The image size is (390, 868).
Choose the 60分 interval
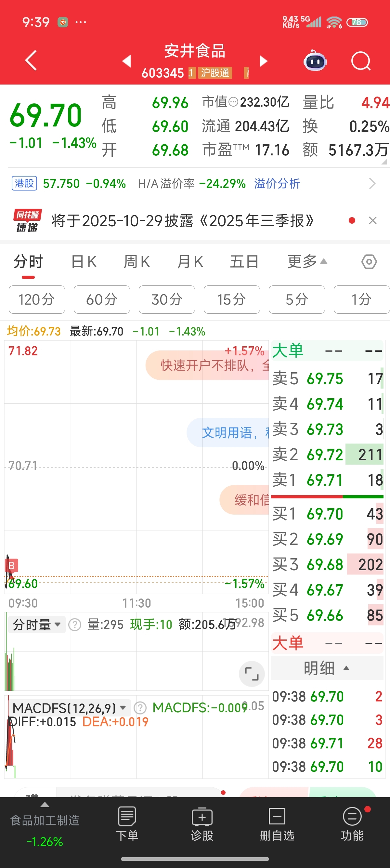click(x=102, y=299)
